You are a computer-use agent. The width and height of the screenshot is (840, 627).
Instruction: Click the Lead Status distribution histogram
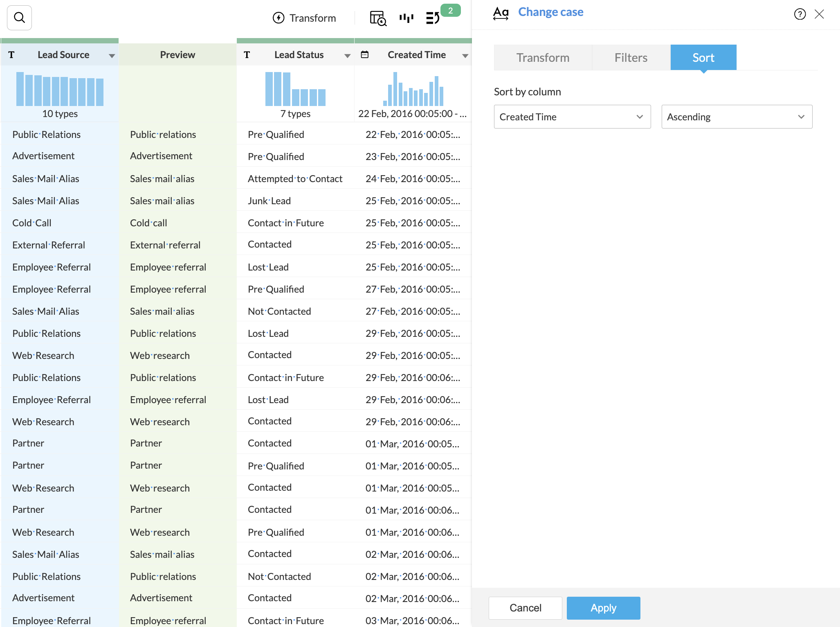pyautogui.click(x=295, y=89)
